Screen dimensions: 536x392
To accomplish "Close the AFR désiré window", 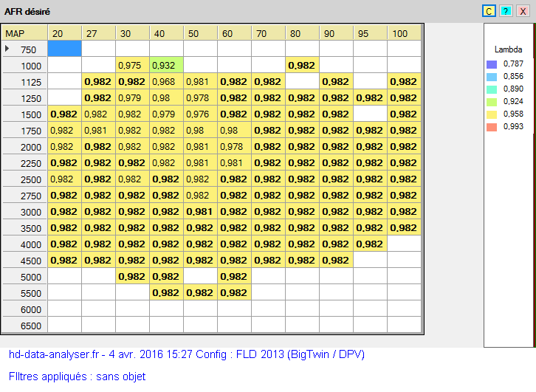I will pyautogui.click(x=523, y=11).
